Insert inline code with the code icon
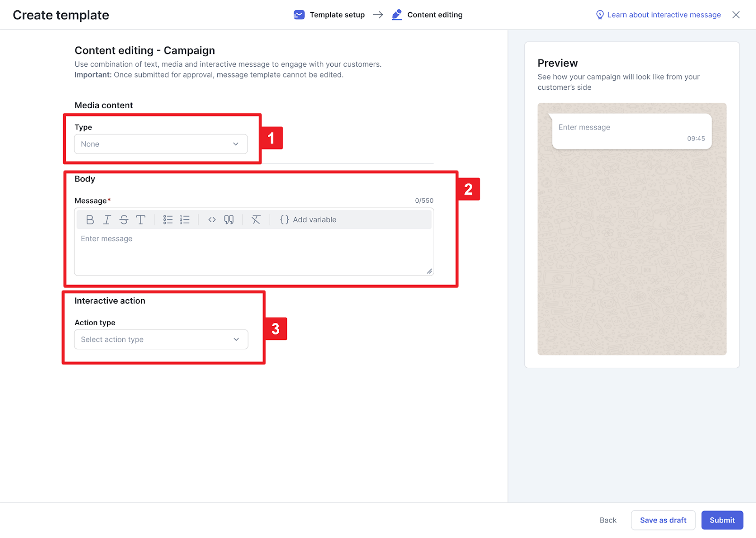The height and width of the screenshot is (538, 756). 212,220
